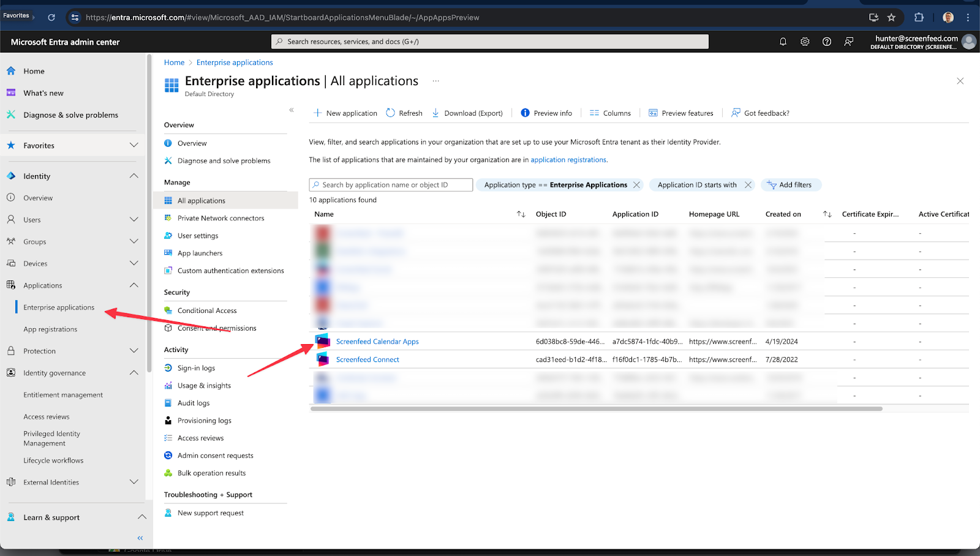
Task: Click the Refresh toolbar button
Action: coord(404,113)
